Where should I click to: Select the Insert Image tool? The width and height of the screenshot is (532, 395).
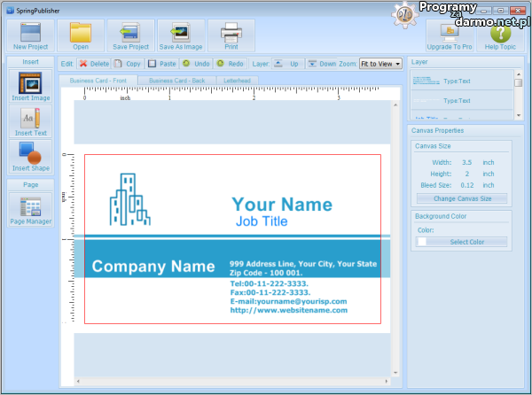pyautogui.click(x=30, y=86)
